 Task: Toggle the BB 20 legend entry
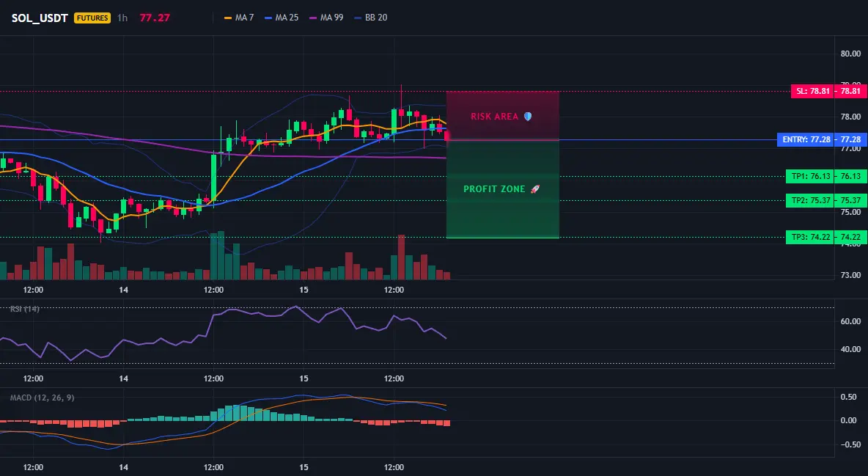371,18
